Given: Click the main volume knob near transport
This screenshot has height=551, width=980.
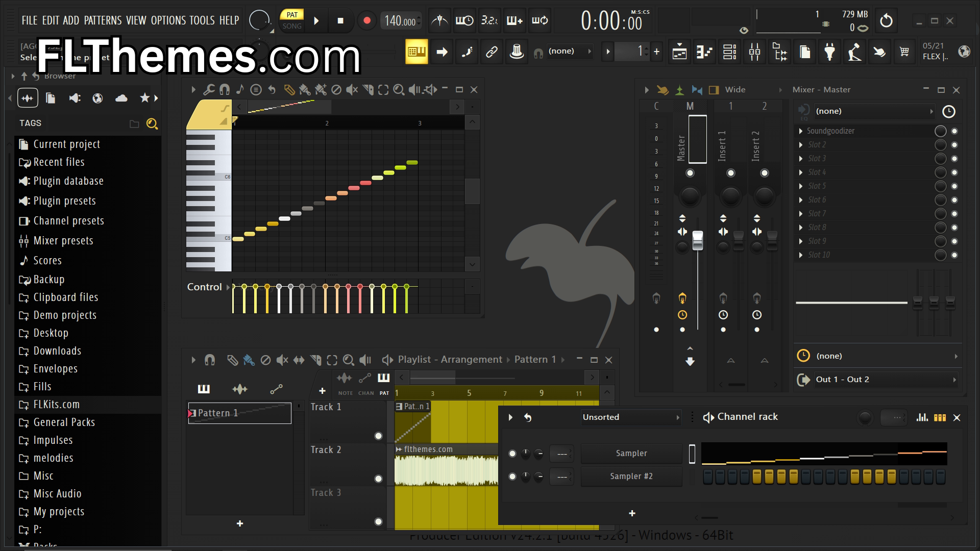Looking at the screenshot, I should coord(259,20).
